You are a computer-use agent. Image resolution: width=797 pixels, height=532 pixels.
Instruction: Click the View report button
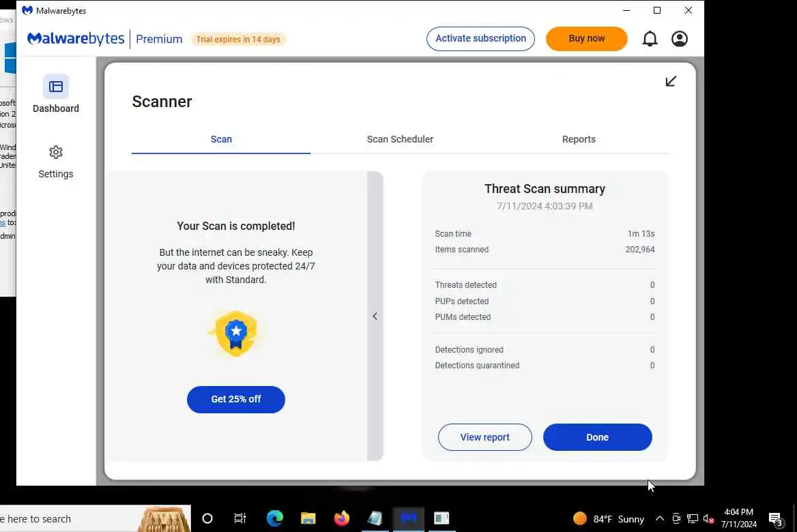point(485,437)
